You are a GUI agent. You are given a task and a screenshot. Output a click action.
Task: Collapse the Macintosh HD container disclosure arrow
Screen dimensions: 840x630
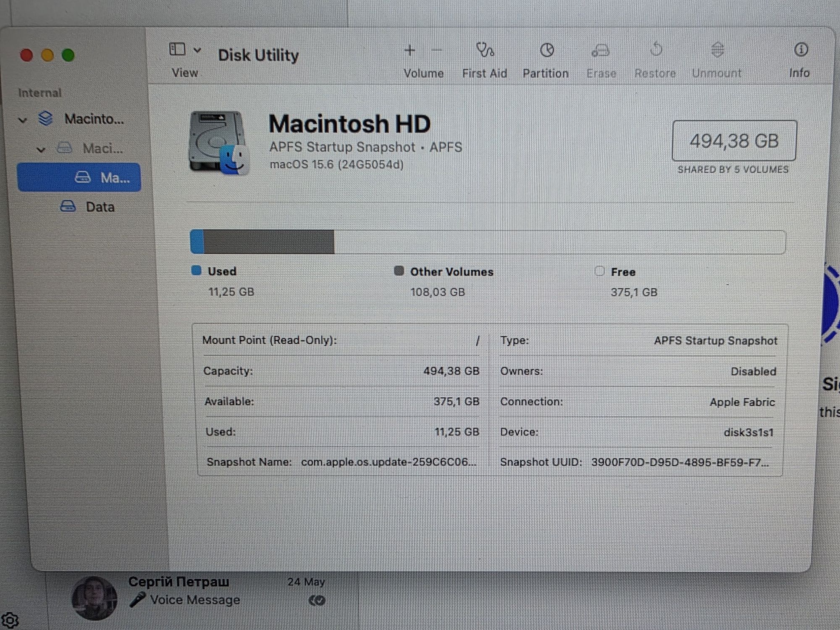23,120
